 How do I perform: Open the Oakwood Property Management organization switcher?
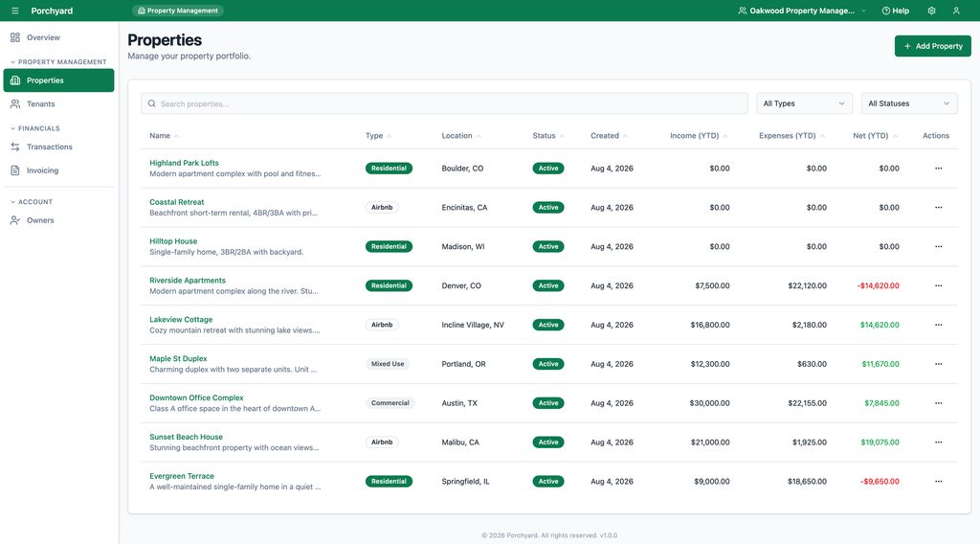click(x=803, y=11)
